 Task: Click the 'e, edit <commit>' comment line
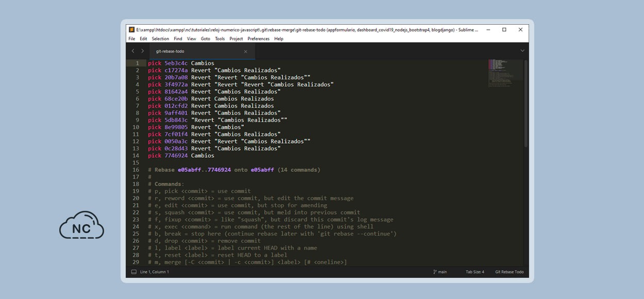pyautogui.click(x=238, y=205)
